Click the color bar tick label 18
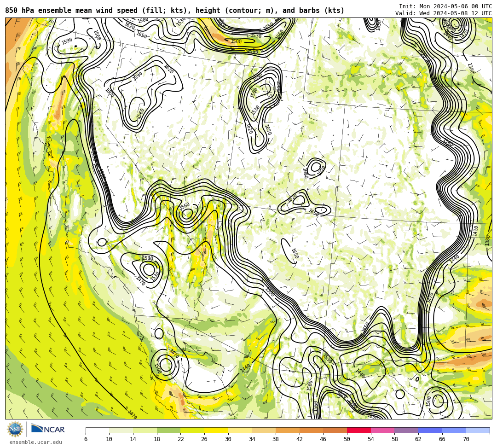This screenshot has height=448, width=497. [157, 439]
